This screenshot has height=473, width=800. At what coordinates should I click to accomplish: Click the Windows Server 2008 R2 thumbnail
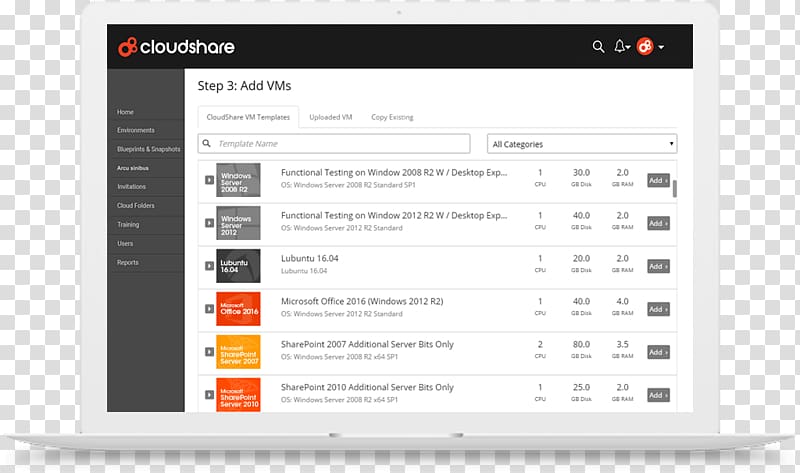[x=238, y=180]
